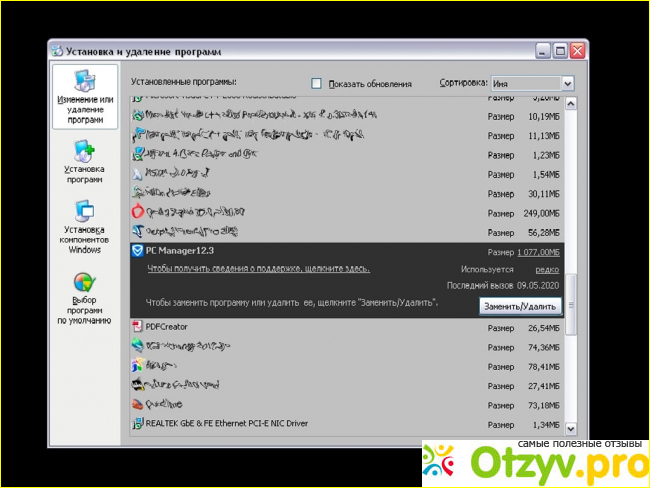Click the icon of the 74,36МБ program

tap(138, 346)
